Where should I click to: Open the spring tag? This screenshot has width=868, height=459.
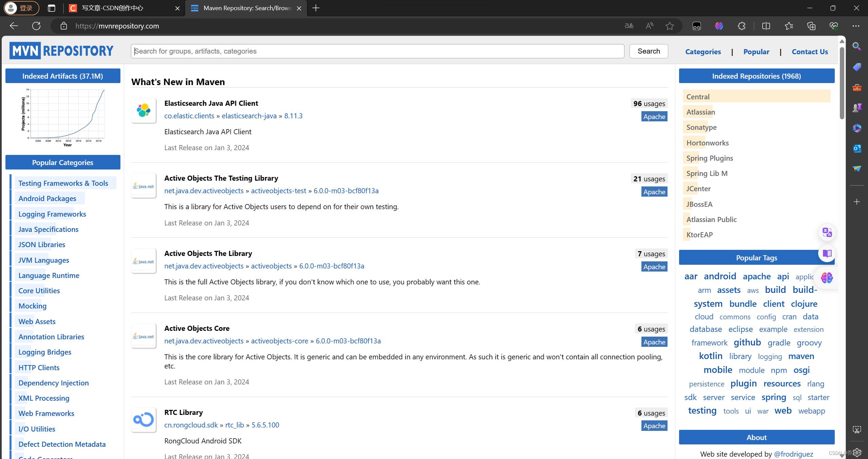coord(774,397)
